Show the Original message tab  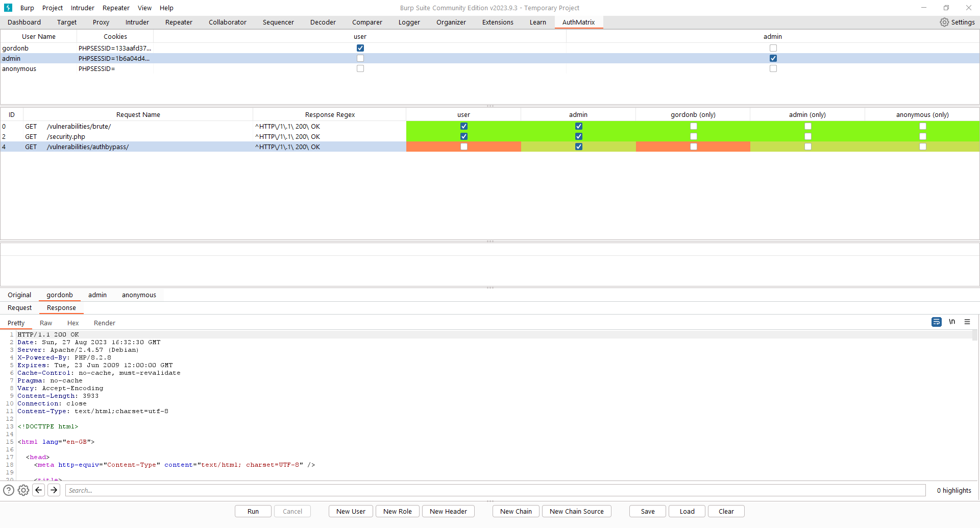19,295
